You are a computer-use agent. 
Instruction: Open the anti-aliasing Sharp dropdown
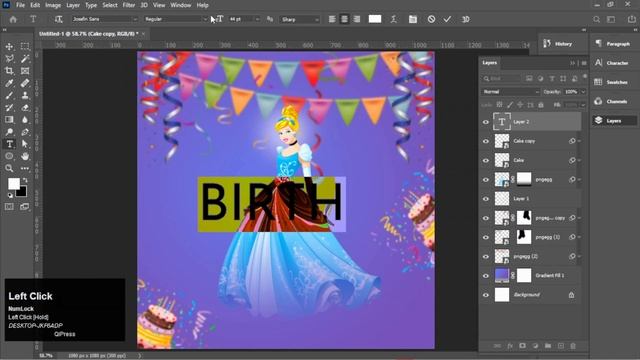point(317,19)
